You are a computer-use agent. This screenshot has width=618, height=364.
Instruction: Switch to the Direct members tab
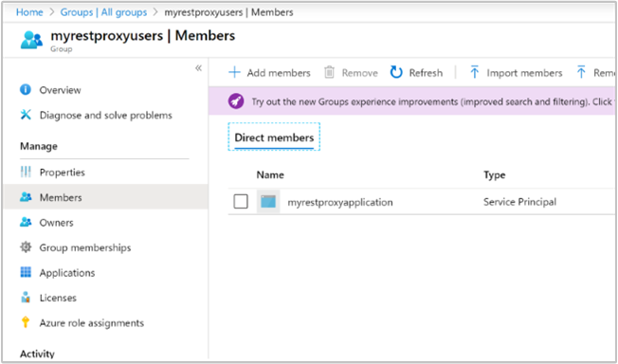click(274, 137)
